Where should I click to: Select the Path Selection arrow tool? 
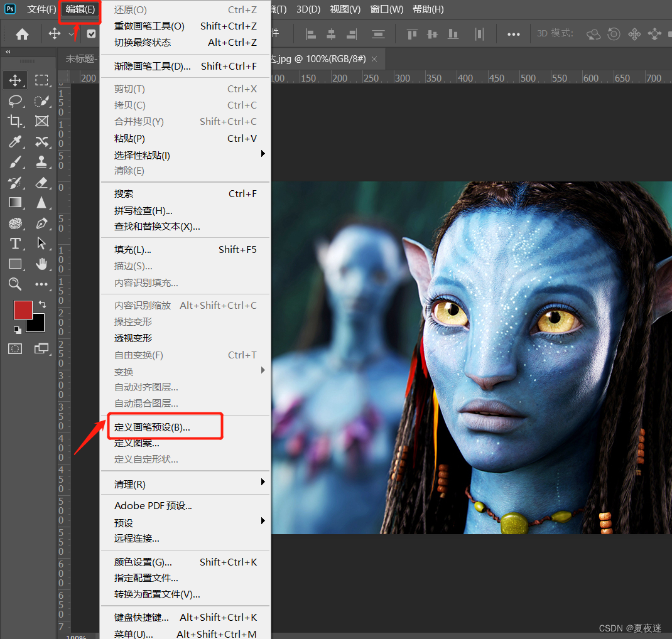pos(41,244)
